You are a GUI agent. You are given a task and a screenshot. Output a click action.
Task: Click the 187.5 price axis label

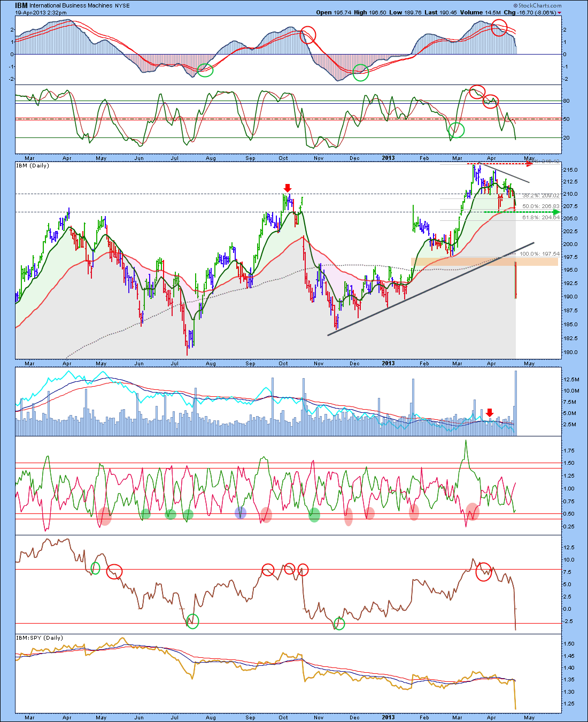[x=570, y=311]
